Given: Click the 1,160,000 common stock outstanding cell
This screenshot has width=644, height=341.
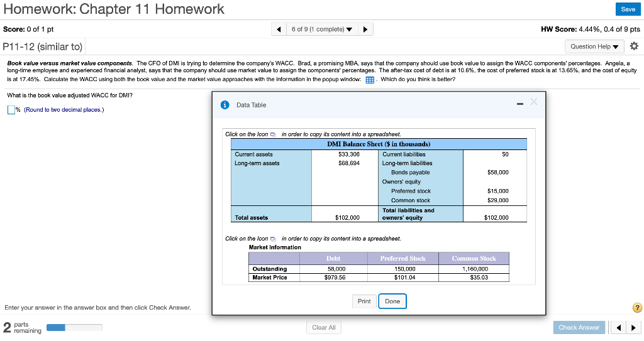Looking at the screenshot, I should click(x=475, y=269).
